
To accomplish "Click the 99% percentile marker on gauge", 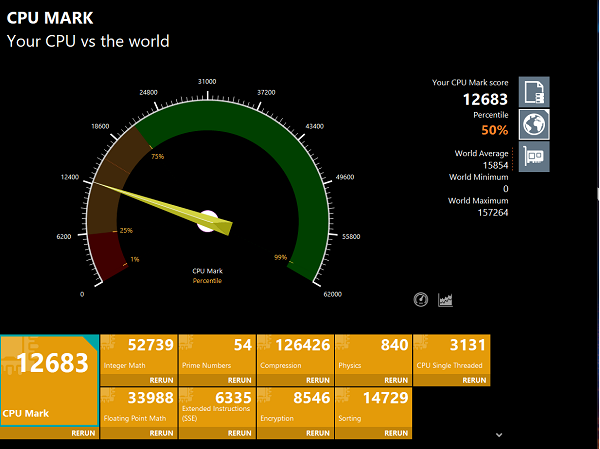I will [280, 257].
